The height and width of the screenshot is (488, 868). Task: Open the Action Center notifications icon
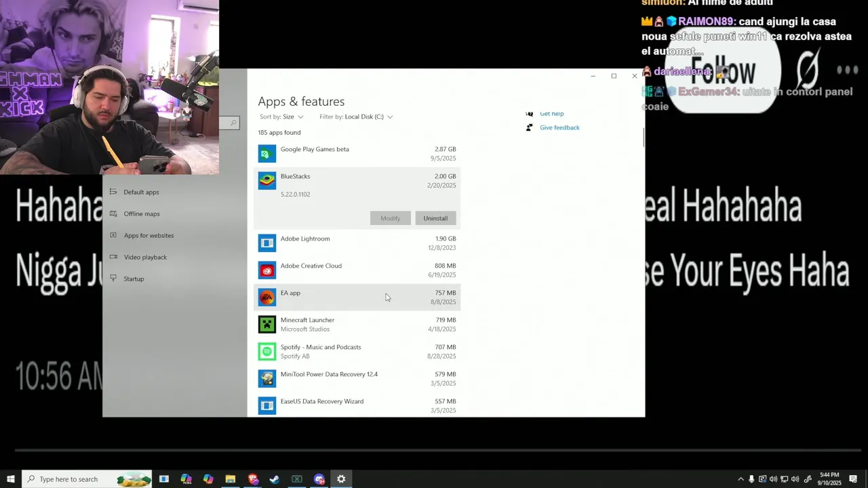853,479
